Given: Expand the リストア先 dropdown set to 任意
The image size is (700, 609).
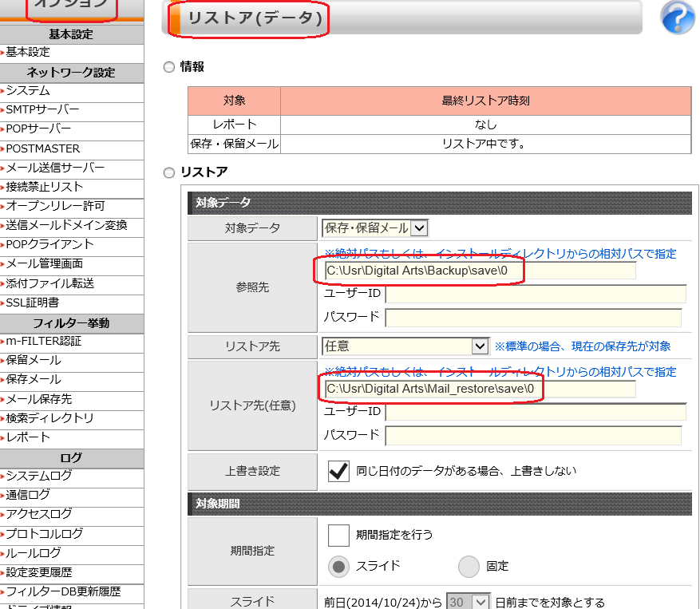Looking at the screenshot, I should click(405, 346).
